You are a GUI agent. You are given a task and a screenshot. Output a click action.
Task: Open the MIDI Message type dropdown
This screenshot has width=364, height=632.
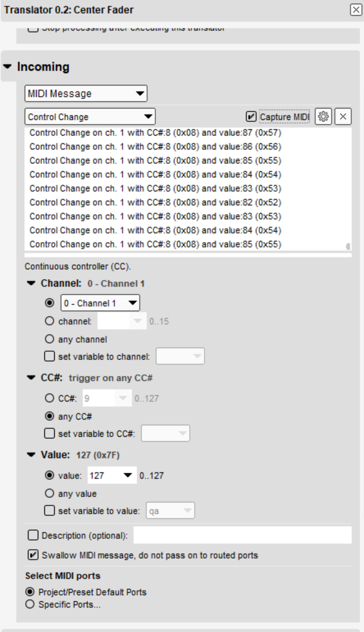click(x=86, y=94)
